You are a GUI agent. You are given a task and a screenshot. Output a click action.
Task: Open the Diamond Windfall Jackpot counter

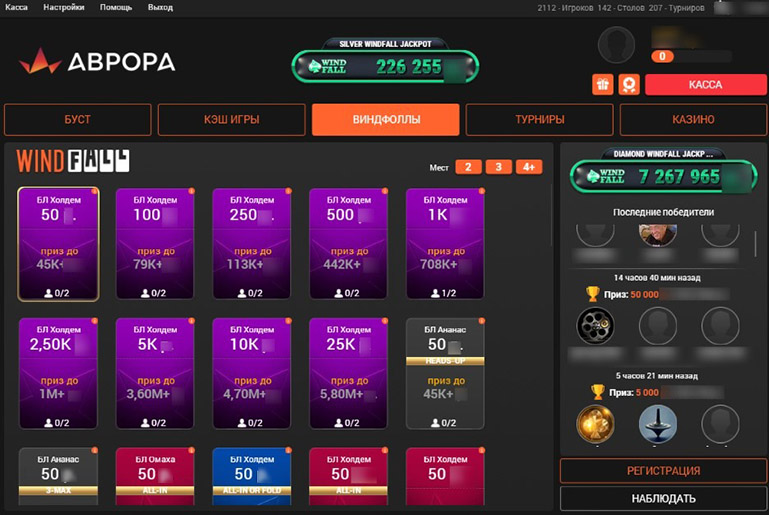[663, 176]
